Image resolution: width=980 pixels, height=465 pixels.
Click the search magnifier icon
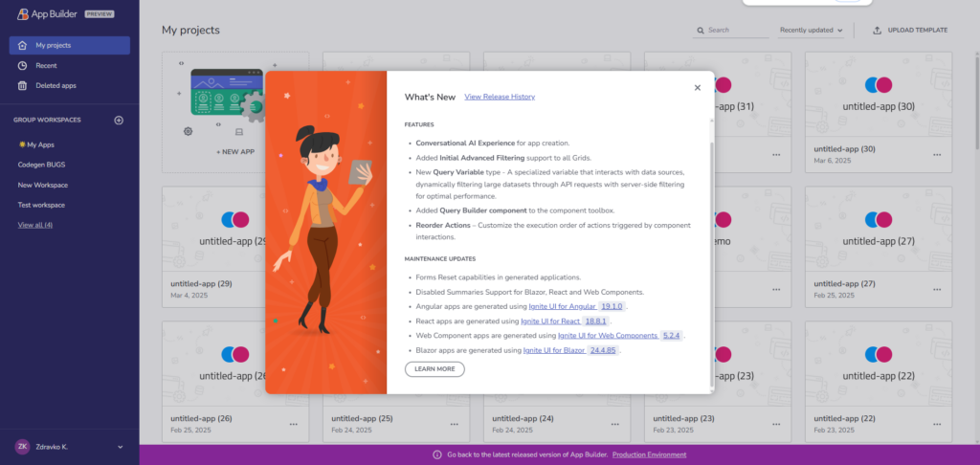point(700,30)
